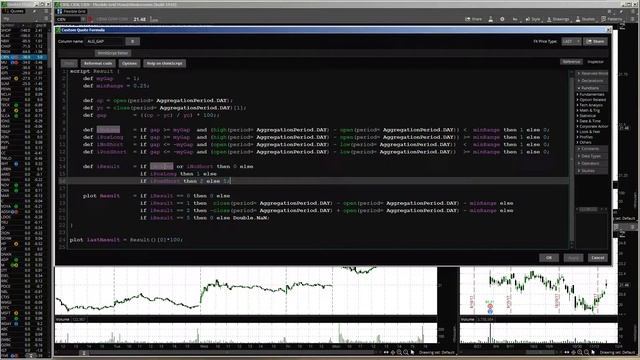Expand the Data Types section
Image resolution: width=640 pixels, height=360 pixels.
coord(592,156)
